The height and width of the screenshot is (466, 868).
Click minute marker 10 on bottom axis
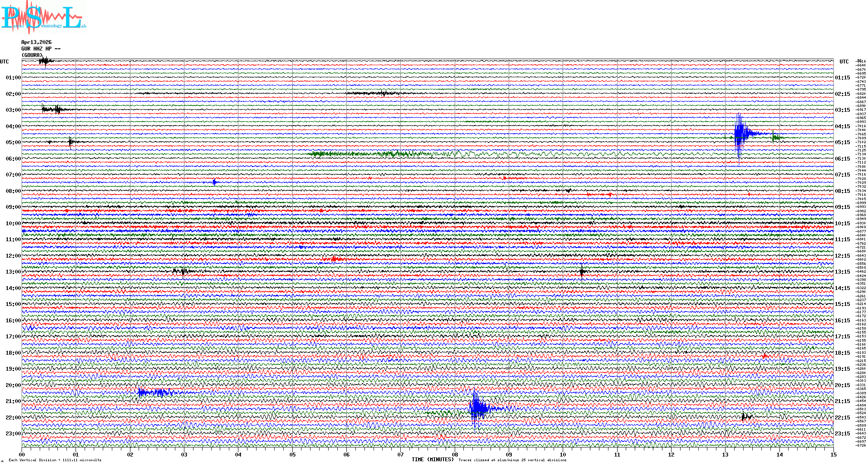click(563, 454)
